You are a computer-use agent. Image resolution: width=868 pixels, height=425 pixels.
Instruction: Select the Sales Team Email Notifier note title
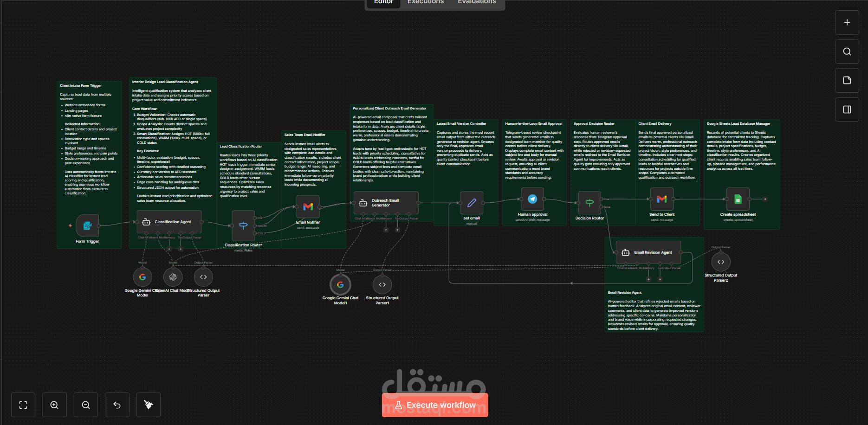click(x=305, y=135)
